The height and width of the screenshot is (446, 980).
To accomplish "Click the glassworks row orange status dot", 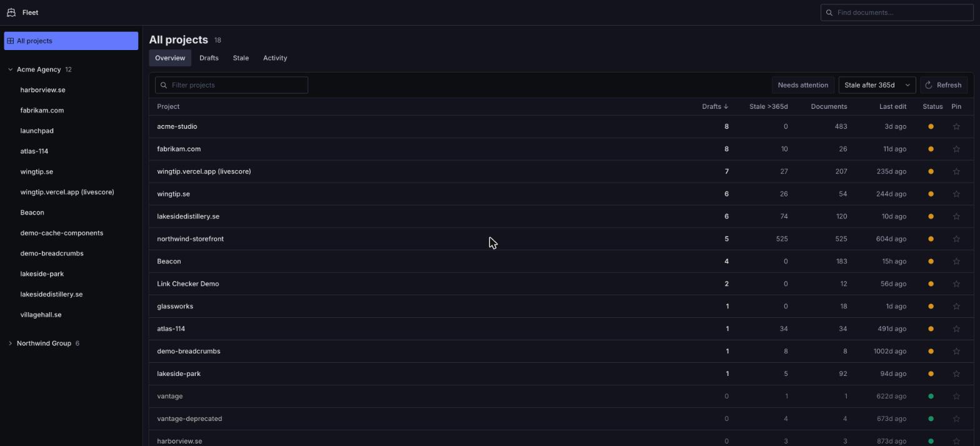I will tap(931, 307).
